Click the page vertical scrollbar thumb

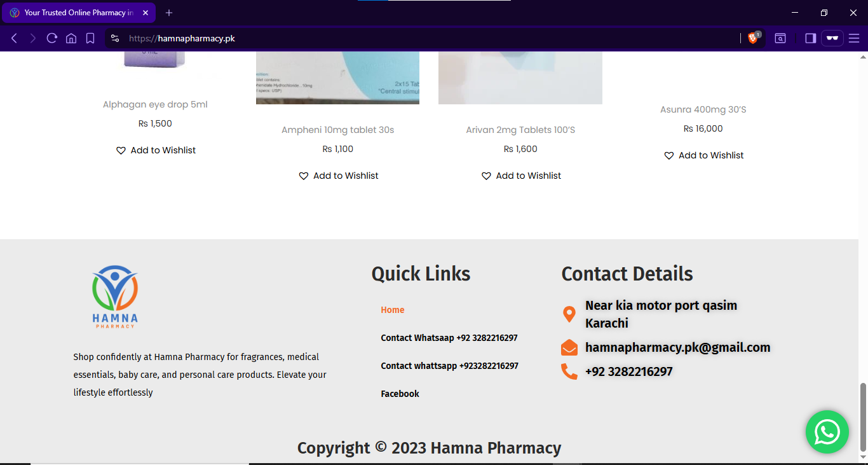pos(863,416)
